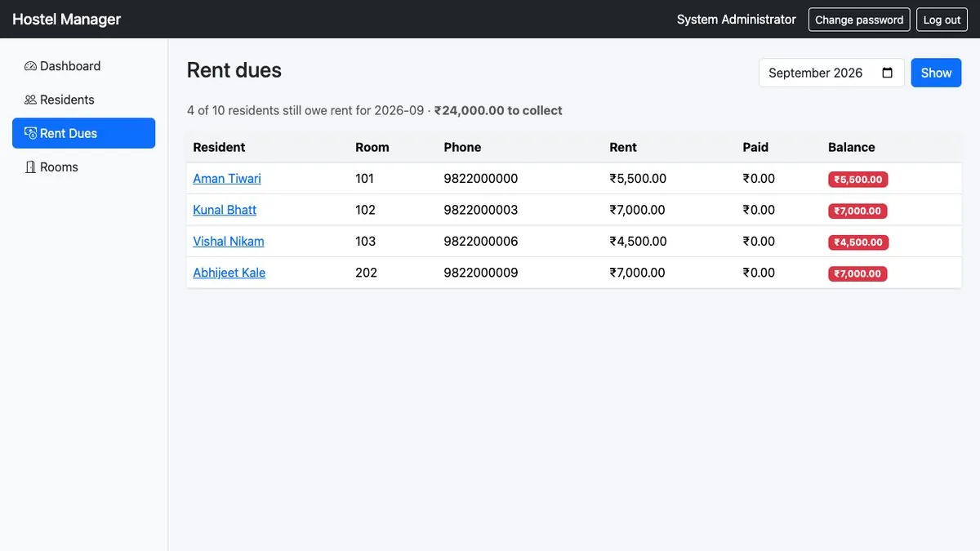Screen dimensions: 980x551
Task: Click the Rooms door icon
Action: coord(30,167)
